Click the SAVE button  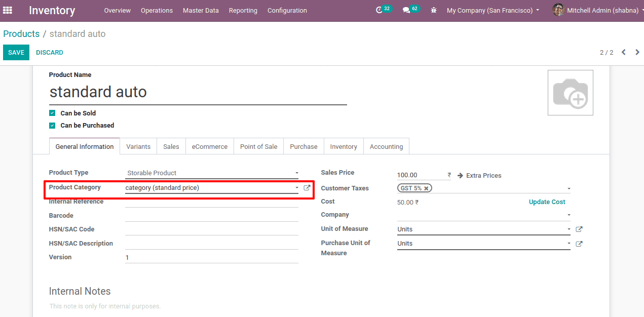16,53
